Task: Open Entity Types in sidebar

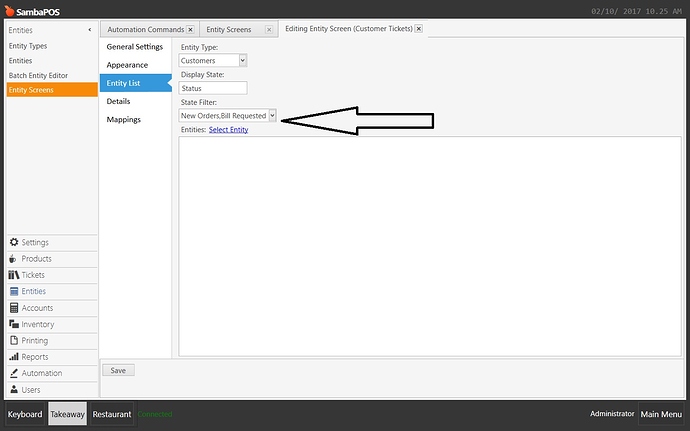Action: click(x=52, y=46)
